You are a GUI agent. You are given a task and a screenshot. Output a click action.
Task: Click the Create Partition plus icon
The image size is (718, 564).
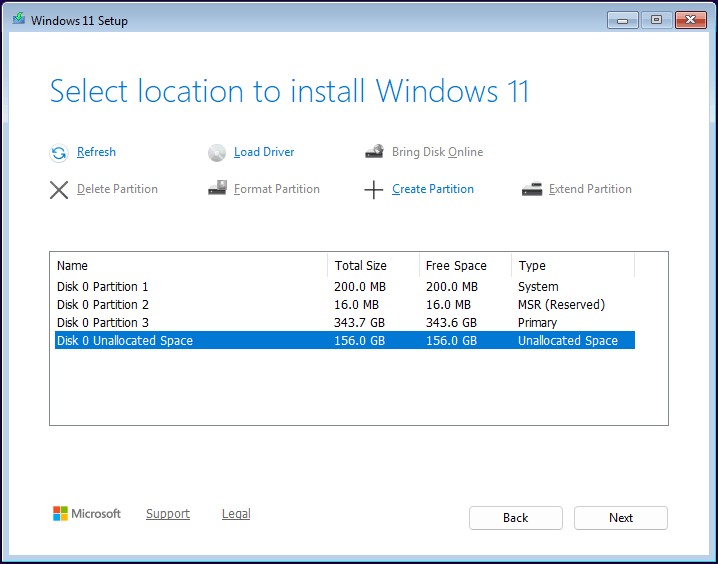pos(374,190)
